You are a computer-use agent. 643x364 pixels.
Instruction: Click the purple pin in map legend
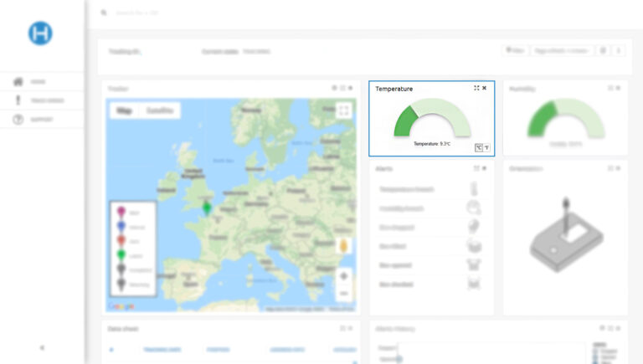[x=121, y=213]
